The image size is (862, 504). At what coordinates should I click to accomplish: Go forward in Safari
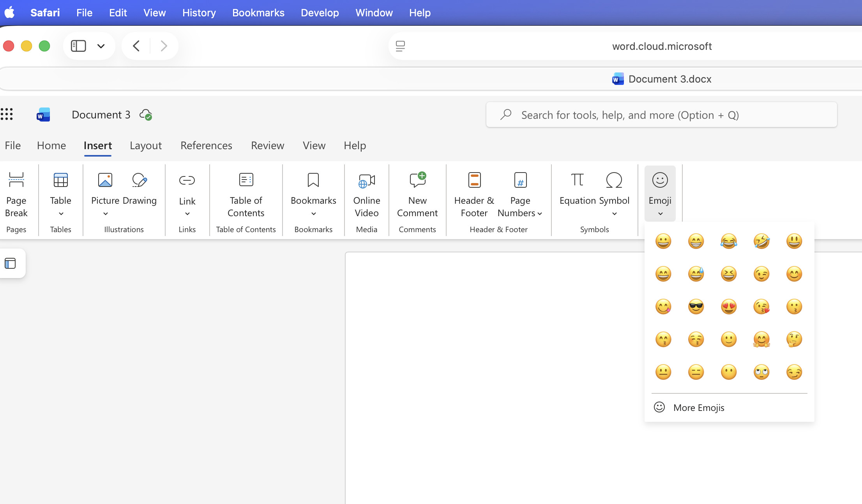164,46
